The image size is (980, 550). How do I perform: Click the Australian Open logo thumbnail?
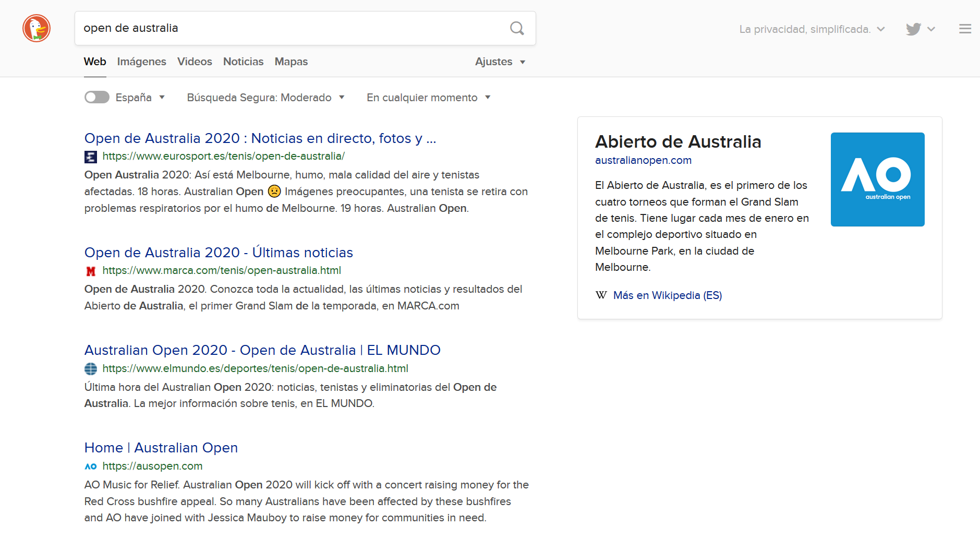click(x=877, y=180)
